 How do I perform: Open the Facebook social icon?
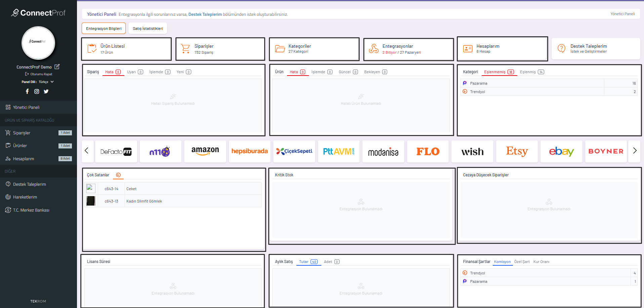coord(27,91)
